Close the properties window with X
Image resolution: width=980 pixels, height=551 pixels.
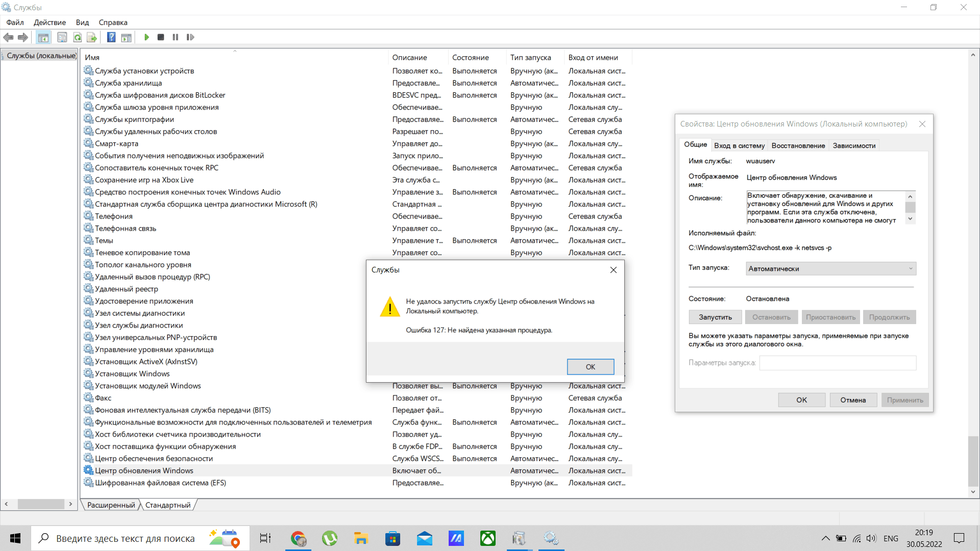click(922, 124)
